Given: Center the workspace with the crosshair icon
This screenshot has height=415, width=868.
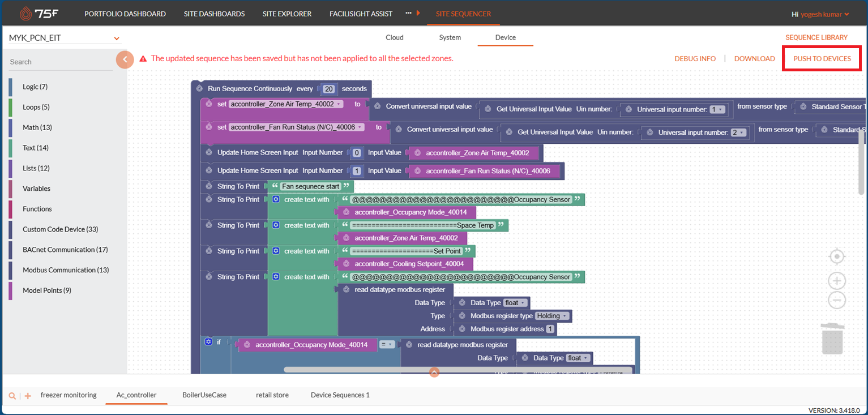Looking at the screenshot, I should [x=837, y=256].
